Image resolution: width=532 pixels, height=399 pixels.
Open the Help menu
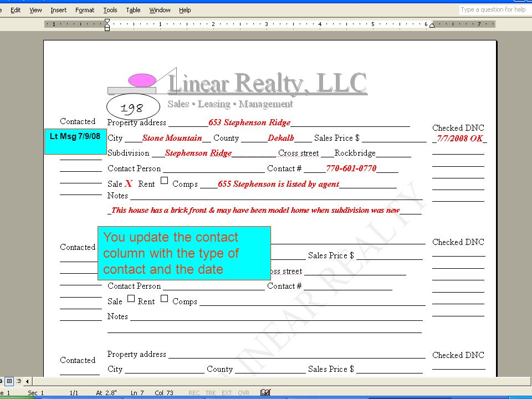pyautogui.click(x=185, y=10)
